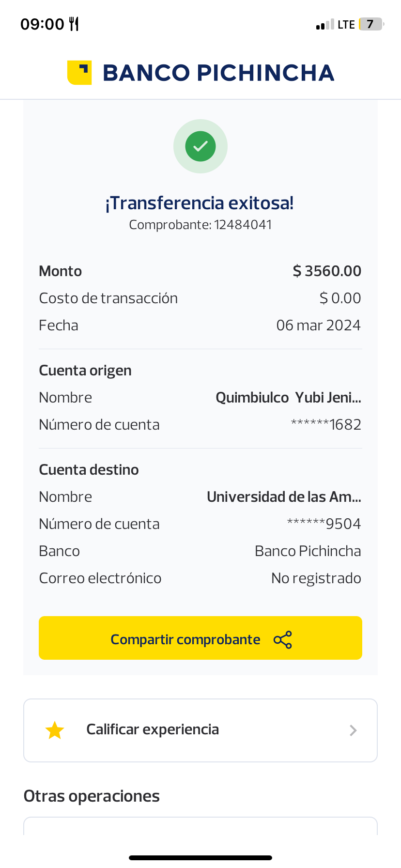Tap the home indicator bar at bottom
This screenshot has width=401, height=868.
click(x=200, y=858)
